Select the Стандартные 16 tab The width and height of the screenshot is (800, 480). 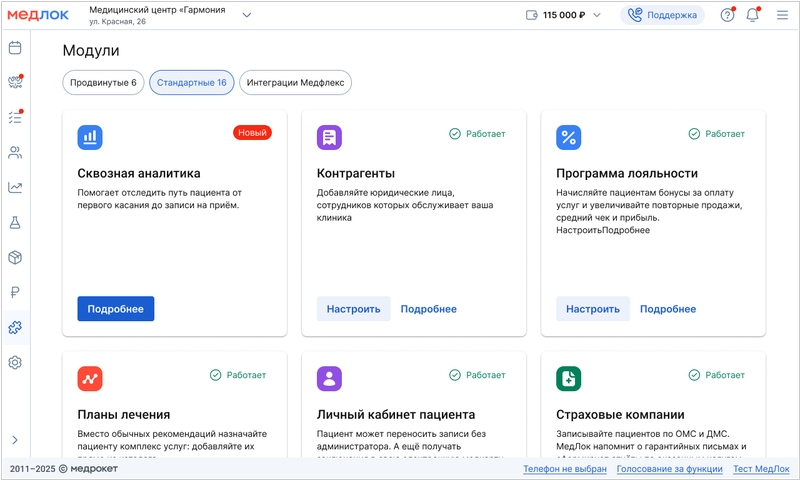tap(191, 82)
